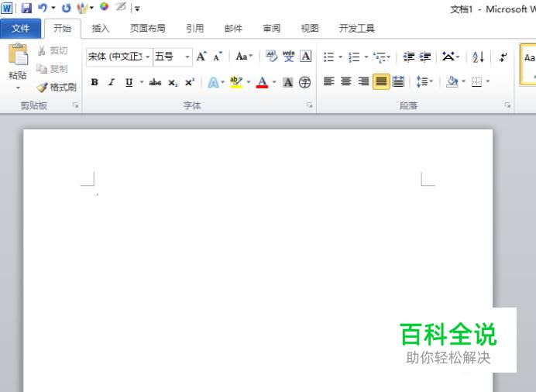Click the Clear Formatting icon
Screen dimensions: 536x392
click(x=271, y=56)
